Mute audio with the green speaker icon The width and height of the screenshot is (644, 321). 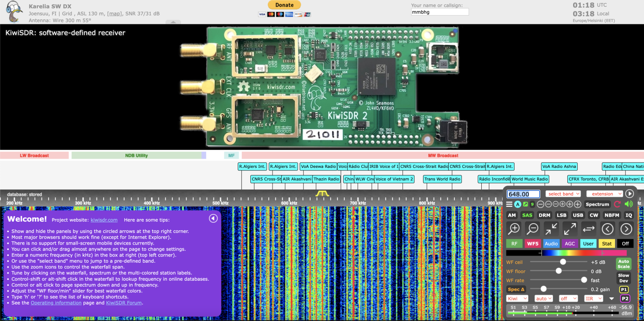pos(628,204)
